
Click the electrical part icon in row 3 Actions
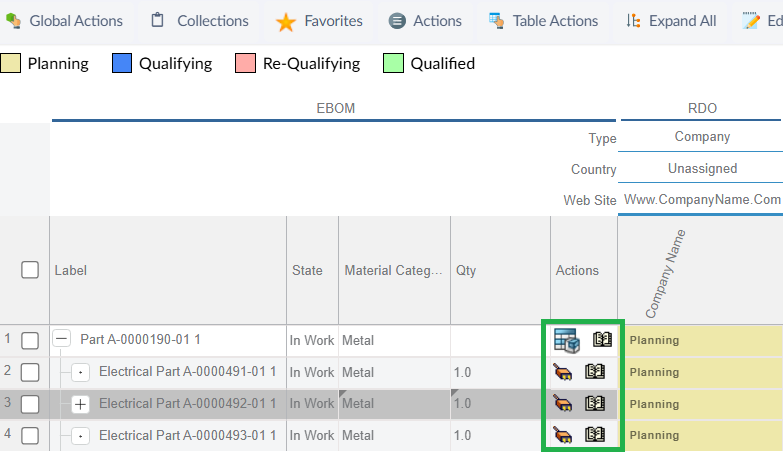click(x=564, y=404)
